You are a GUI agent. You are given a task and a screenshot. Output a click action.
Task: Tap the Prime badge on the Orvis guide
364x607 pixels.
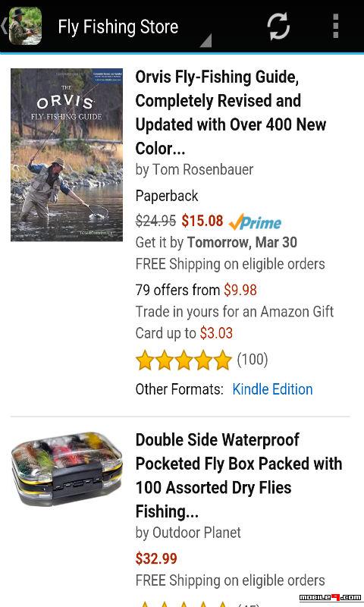pos(255,222)
